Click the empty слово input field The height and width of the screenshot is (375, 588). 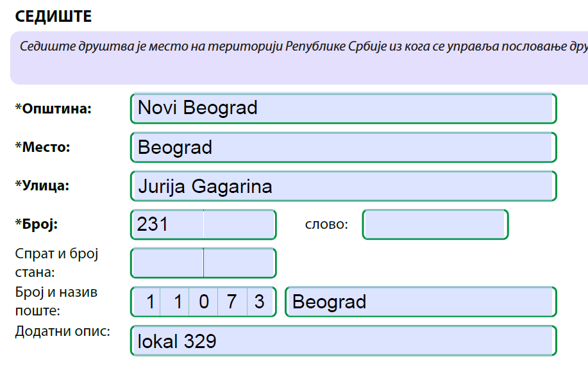(435, 224)
